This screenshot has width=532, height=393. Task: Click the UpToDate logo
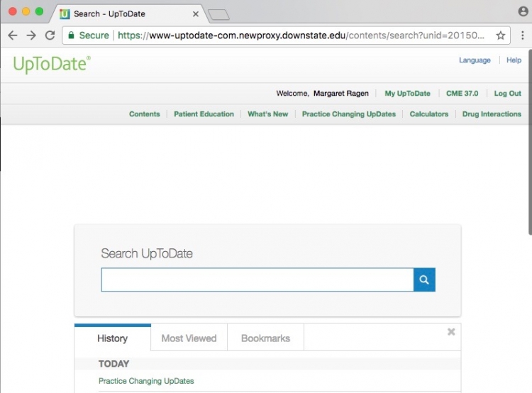pyautogui.click(x=52, y=64)
